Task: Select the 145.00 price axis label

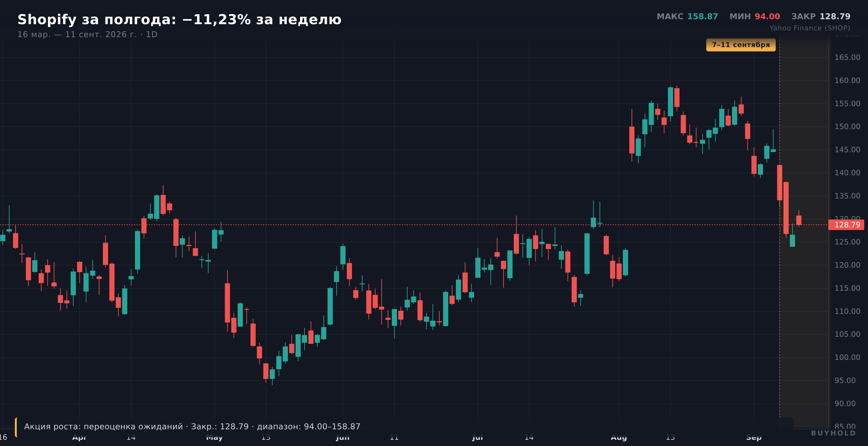Action: (847, 150)
